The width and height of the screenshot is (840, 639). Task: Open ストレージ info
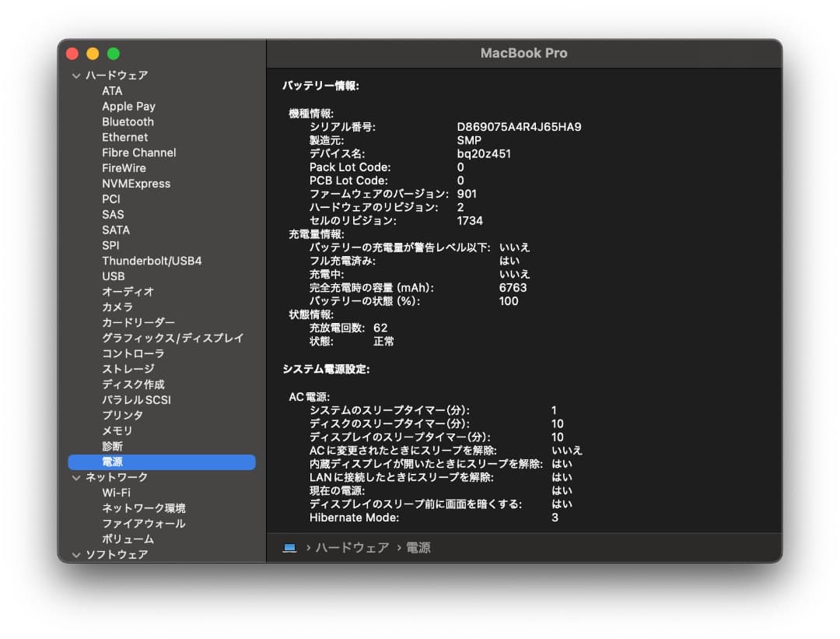[128, 369]
